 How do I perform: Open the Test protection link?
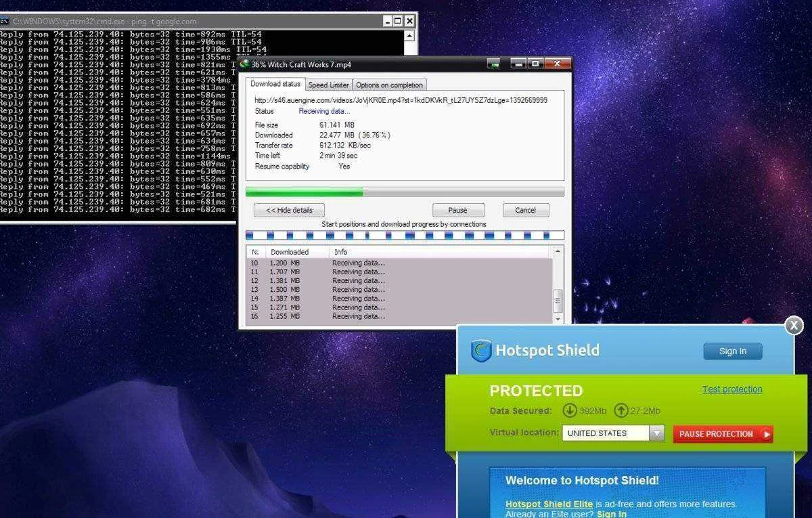(732, 389)
